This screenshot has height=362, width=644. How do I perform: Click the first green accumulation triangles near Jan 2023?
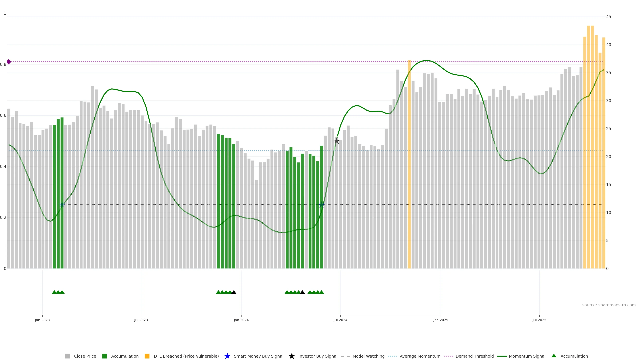[54, 292]
